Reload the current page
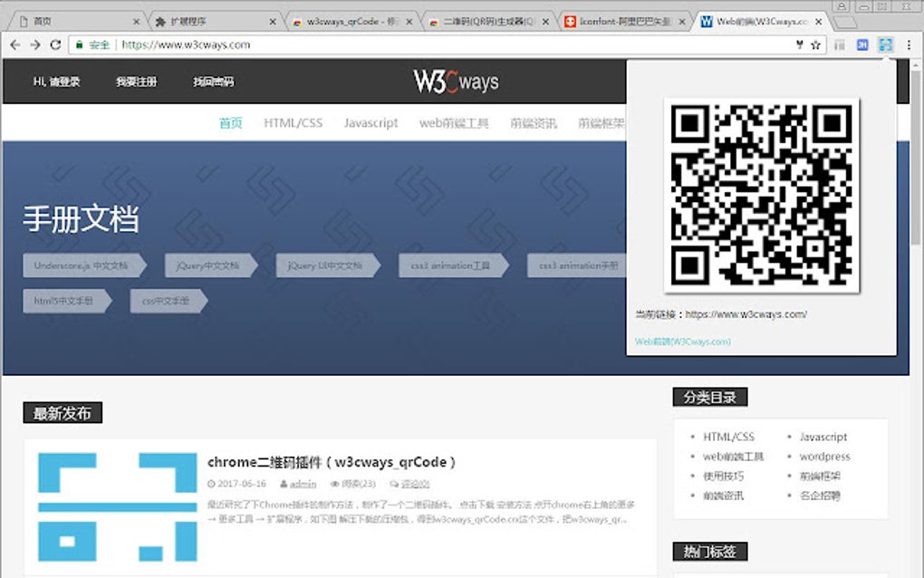This screenshot has height=578, width=924. click(55, 43)
